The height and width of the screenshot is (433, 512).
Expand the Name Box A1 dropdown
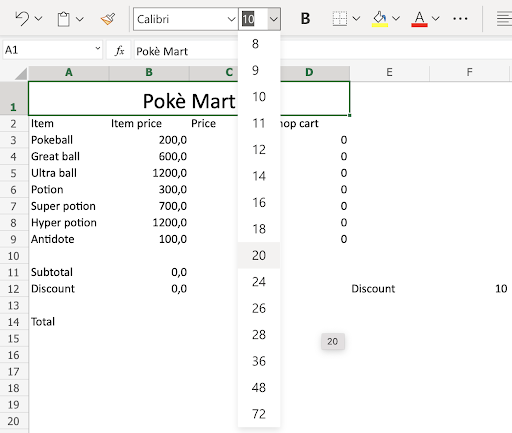click(97, 49)
